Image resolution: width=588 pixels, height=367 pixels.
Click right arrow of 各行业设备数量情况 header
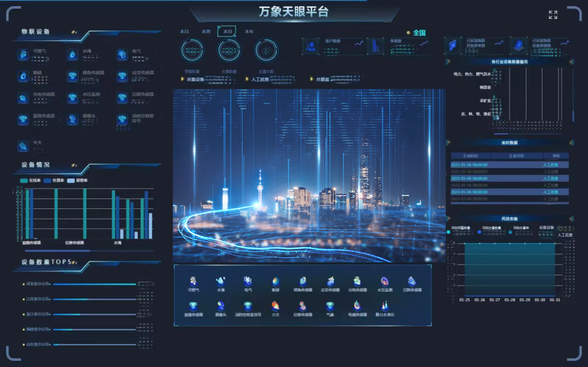(571, 62)
